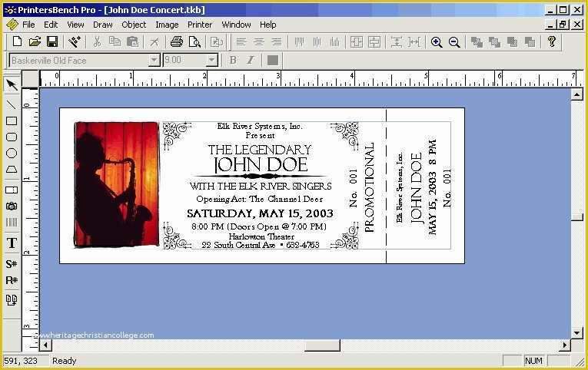Open print preview with the magnifier page icon
The width and height of the screenshot is (588, 370).
(x=194, y=41)
